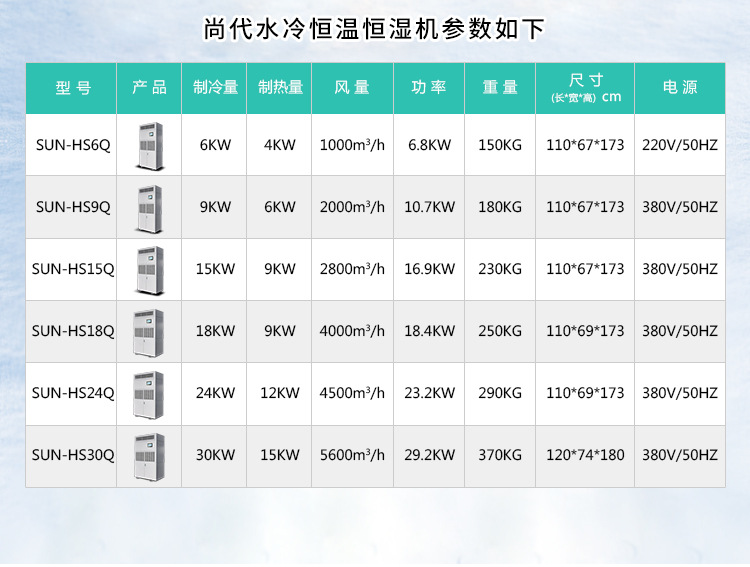Click the SUN-HS24Q product image
Viewport: 750px width, 567px height.
coord(149,395)
